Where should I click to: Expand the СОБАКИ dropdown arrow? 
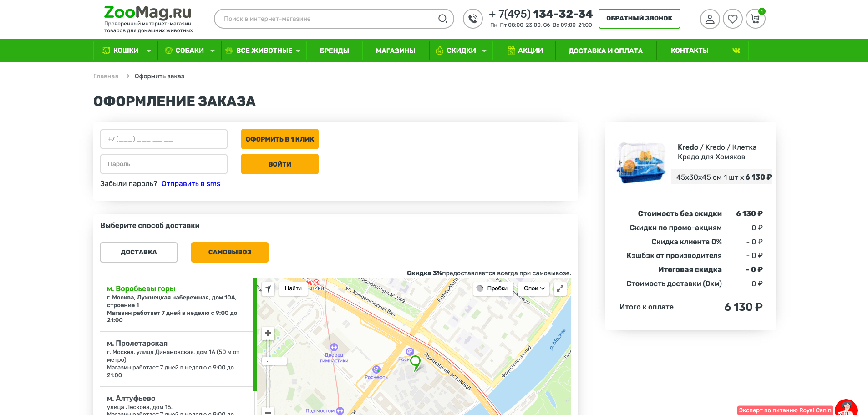(213, 51)
